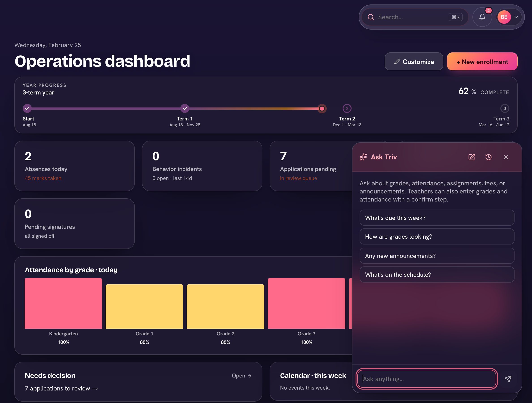Click the current progress marker dot
The height and width of the screenshot is (403, 532).
click(322, 108)
